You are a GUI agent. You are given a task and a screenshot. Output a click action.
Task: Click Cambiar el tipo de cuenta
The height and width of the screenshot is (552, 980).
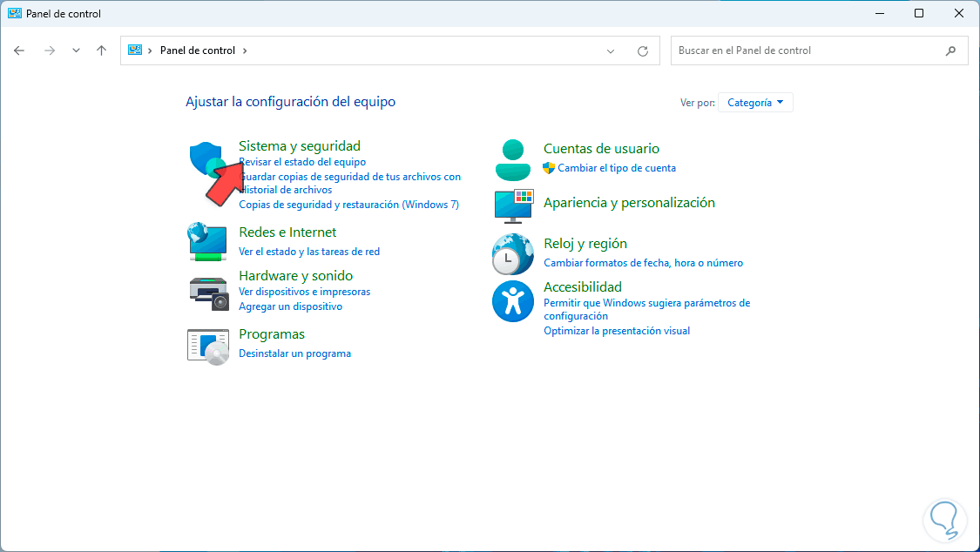pos(617,168)
